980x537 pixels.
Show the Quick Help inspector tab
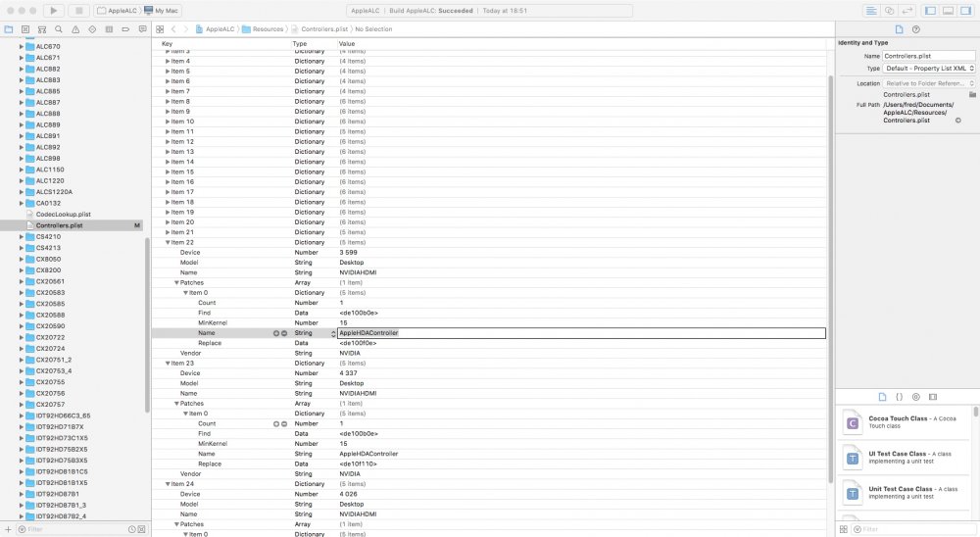[x=915, y=29]
